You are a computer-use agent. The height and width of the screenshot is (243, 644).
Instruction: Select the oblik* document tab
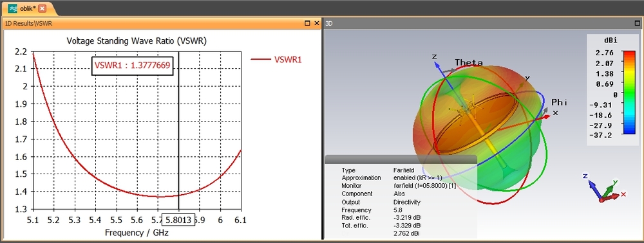(28, 8)
